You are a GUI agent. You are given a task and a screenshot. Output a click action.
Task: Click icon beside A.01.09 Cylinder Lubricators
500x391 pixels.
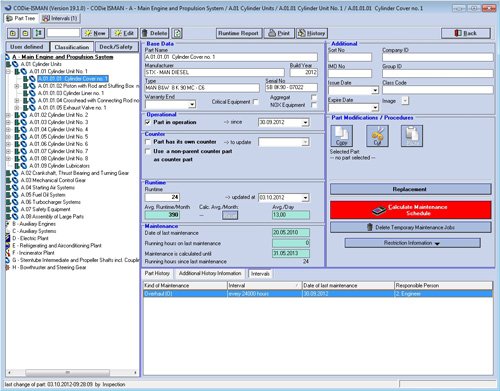pyautogui.click(x=21, y=166)
